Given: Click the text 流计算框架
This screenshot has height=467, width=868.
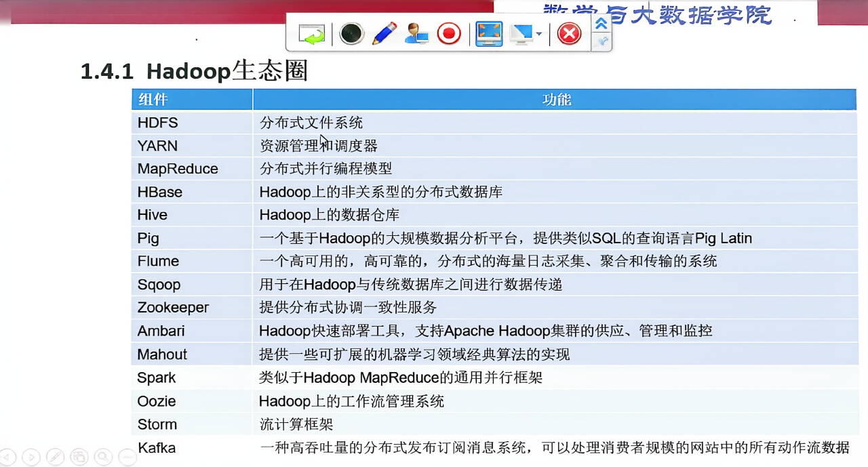Looking at the screenshot, I should 296,424.
